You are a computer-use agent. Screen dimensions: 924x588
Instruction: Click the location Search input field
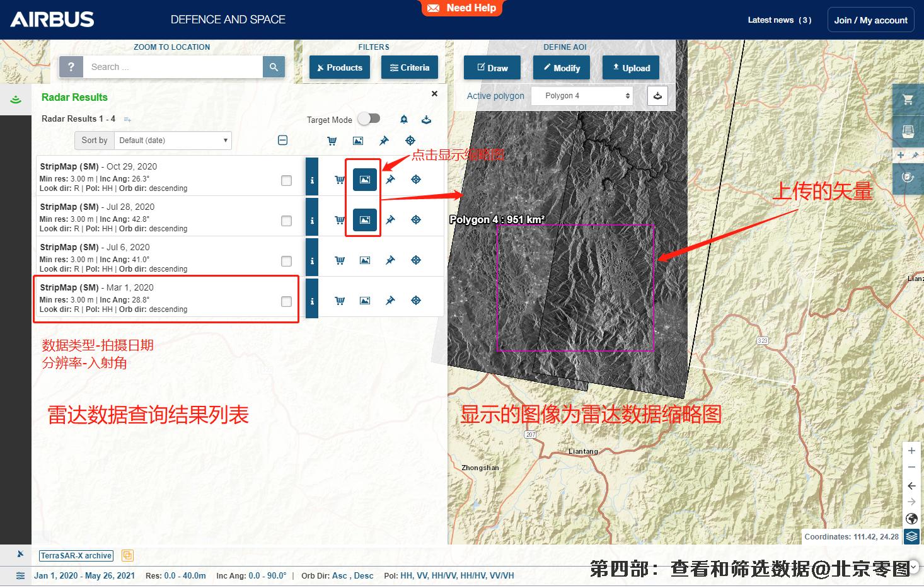tap(173, 67)
